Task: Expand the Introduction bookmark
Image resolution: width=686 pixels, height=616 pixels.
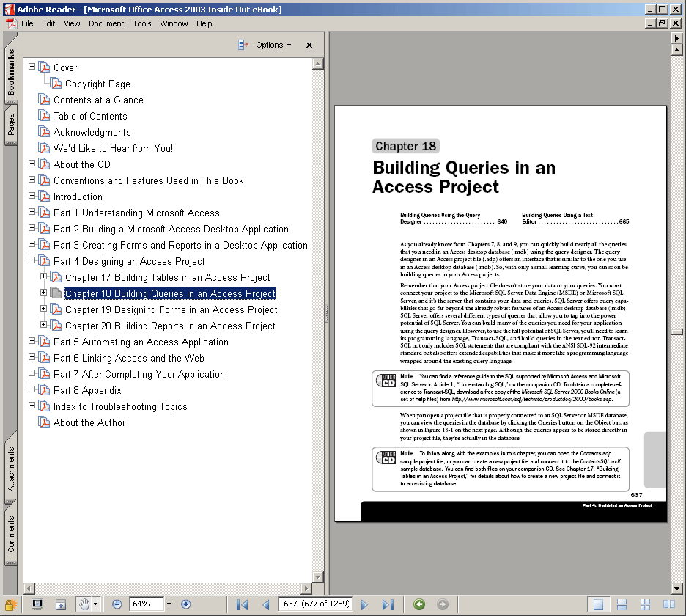Action: [32, 196]
